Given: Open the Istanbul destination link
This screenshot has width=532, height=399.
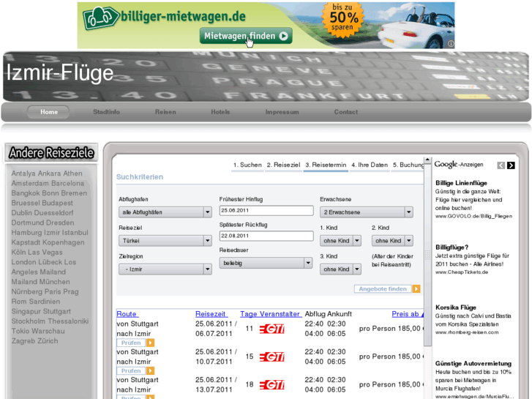Looking at the screenshot, I should click(75, 233).
